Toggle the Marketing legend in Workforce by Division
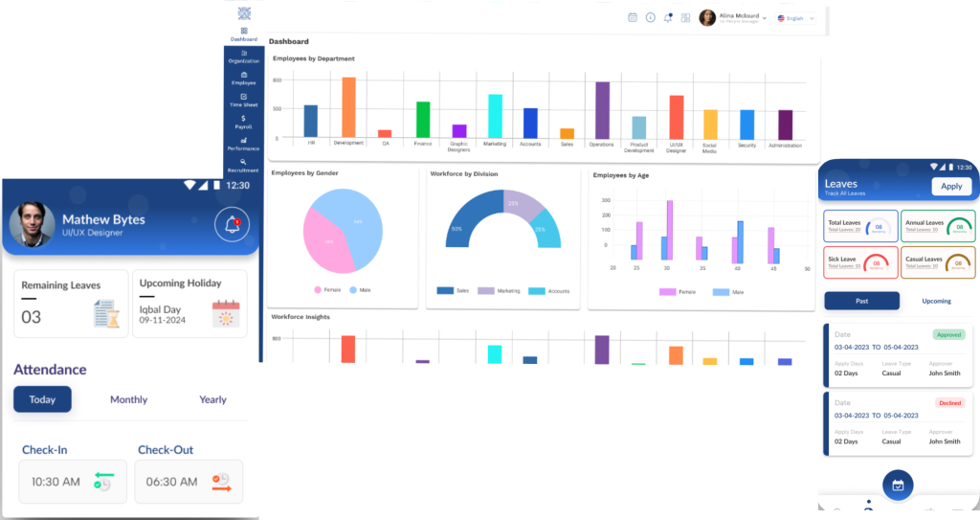Image resolution: width=980 pixels, height=520 pixels. click(499, 291)
